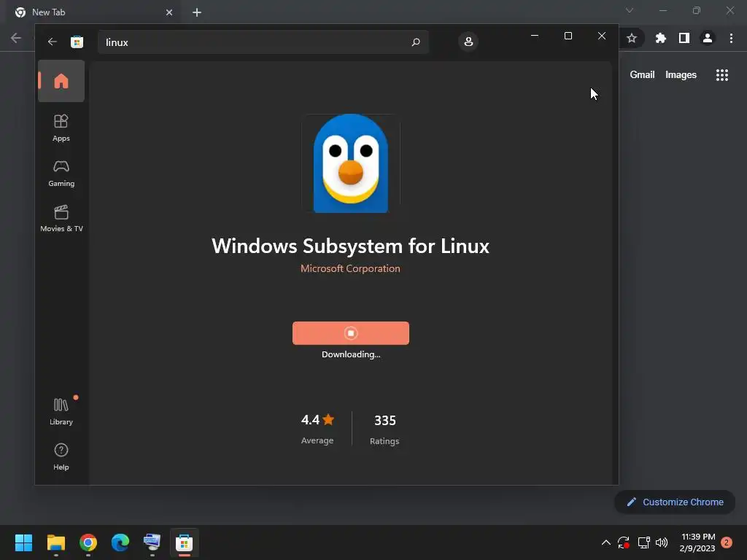Open the taskbar clock showing 11:39 PM
The image size is (747, 560).
click(697, 542)
